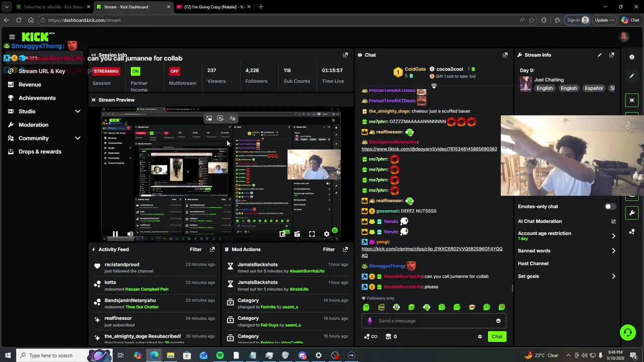Reload the page with the browser refresh button
Screen dimensions: 644x362
pos(19,20)
